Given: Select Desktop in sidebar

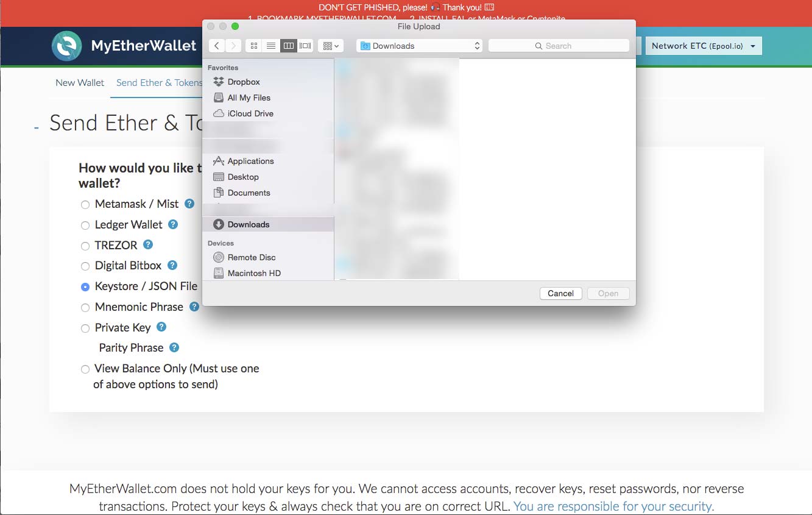Looking at the screenshot, I should click(x=268, y=177).
